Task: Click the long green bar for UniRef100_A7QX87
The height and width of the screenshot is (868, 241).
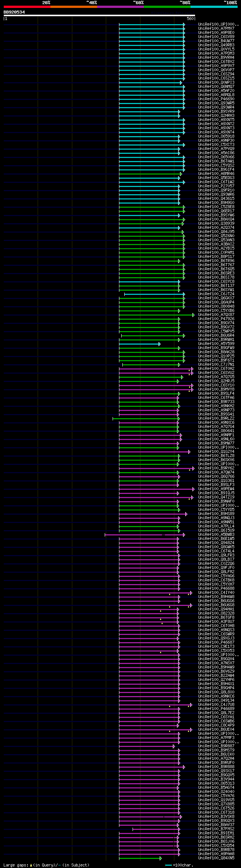Action: tap(157, 315)
